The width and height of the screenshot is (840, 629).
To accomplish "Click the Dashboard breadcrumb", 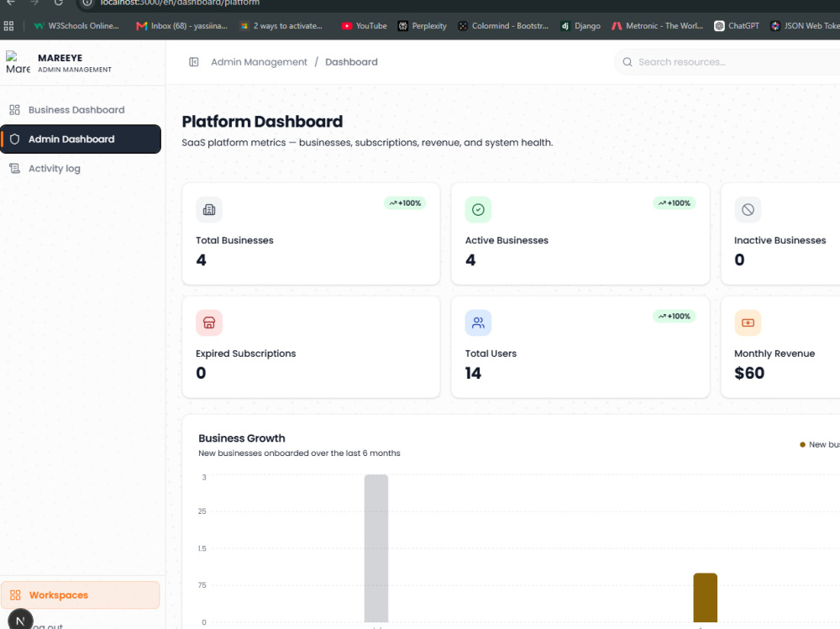I will click(x=351, y=62).
